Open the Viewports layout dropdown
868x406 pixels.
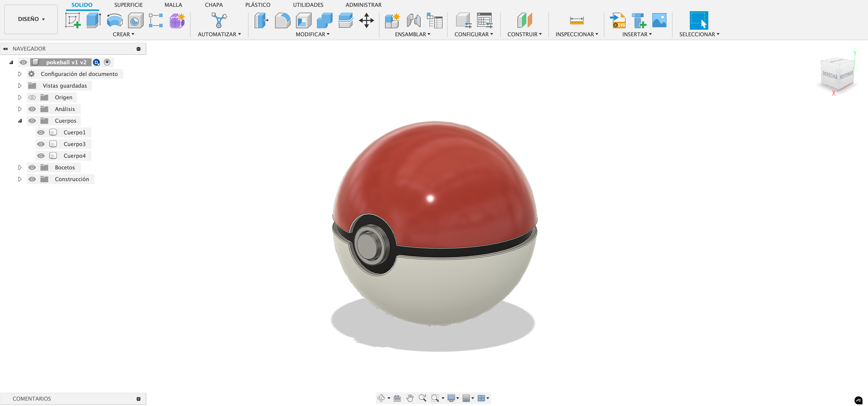click(483, 398)
